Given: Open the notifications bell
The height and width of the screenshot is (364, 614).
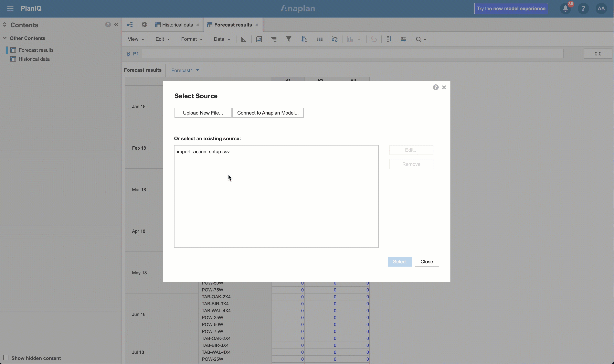Looking at the screenshot, I should (x=565, y=9).
